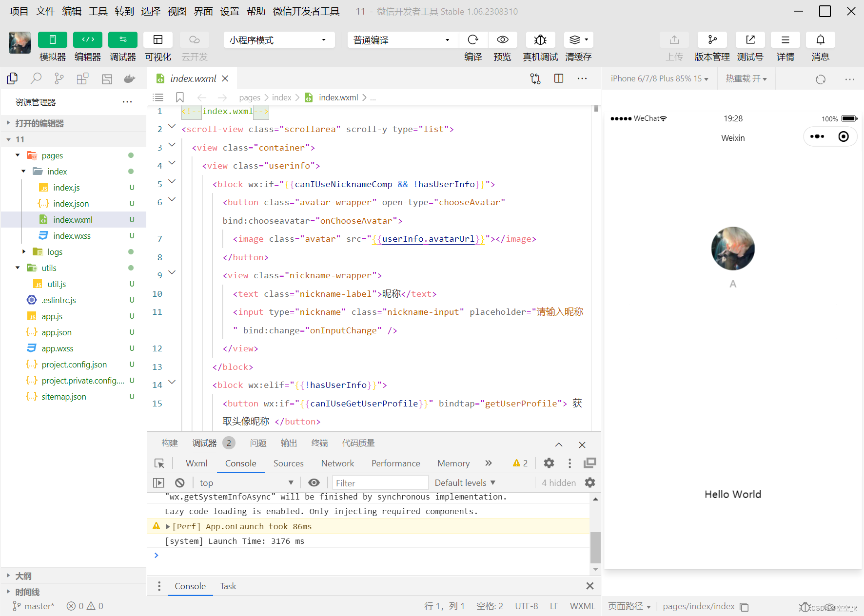Expand the 时间线 timeline section
Viewport: 864px width, 616px height.
pos(73,592)
